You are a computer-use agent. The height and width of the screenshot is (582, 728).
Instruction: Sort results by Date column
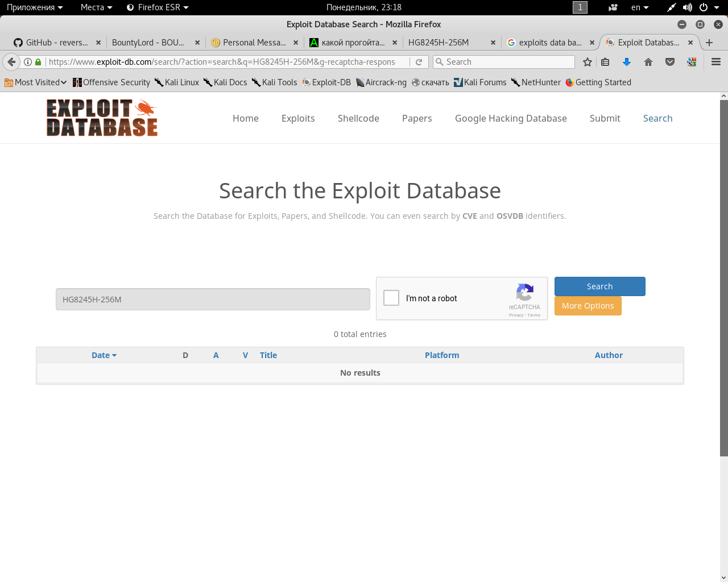point(104,355)
